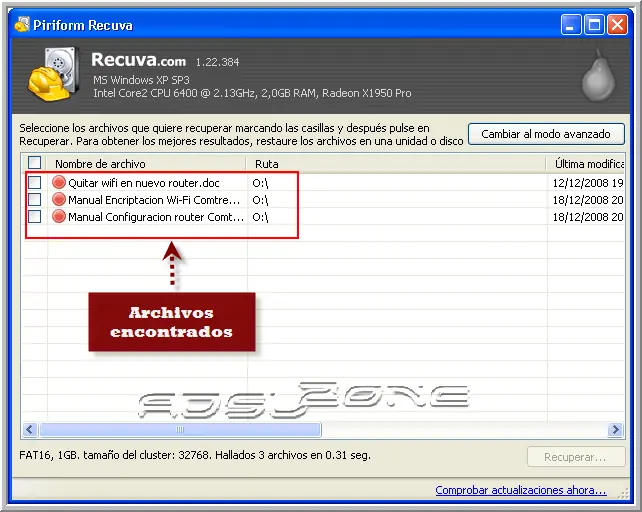642x512 pixels.
Task: Close the Piriform Recuva window
Action: pyautogui.click(x=617, y=25)
